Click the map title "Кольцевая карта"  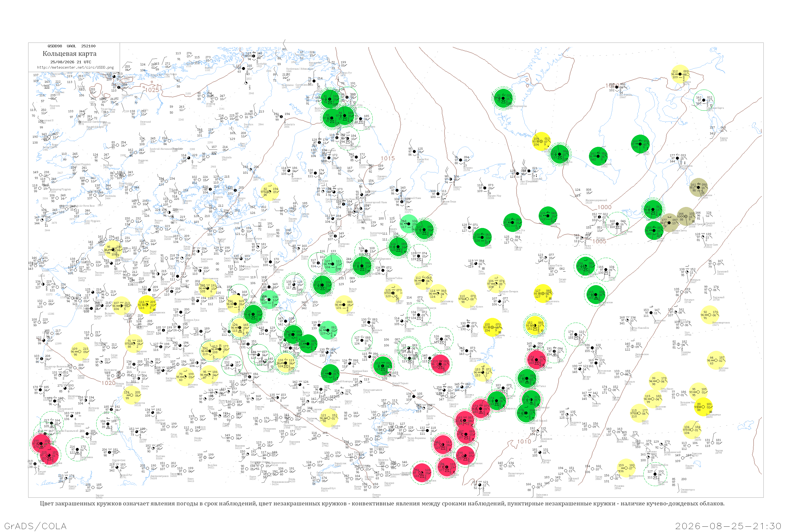(x=69, y=54)
